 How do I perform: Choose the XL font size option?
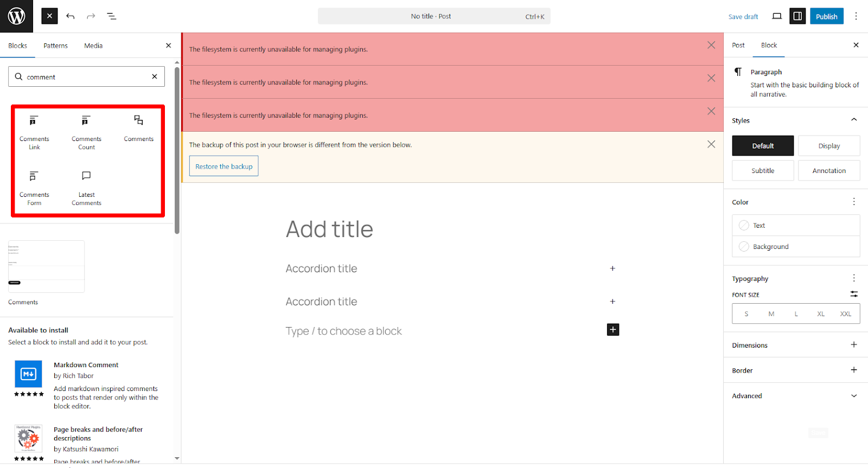coord(820,314)
